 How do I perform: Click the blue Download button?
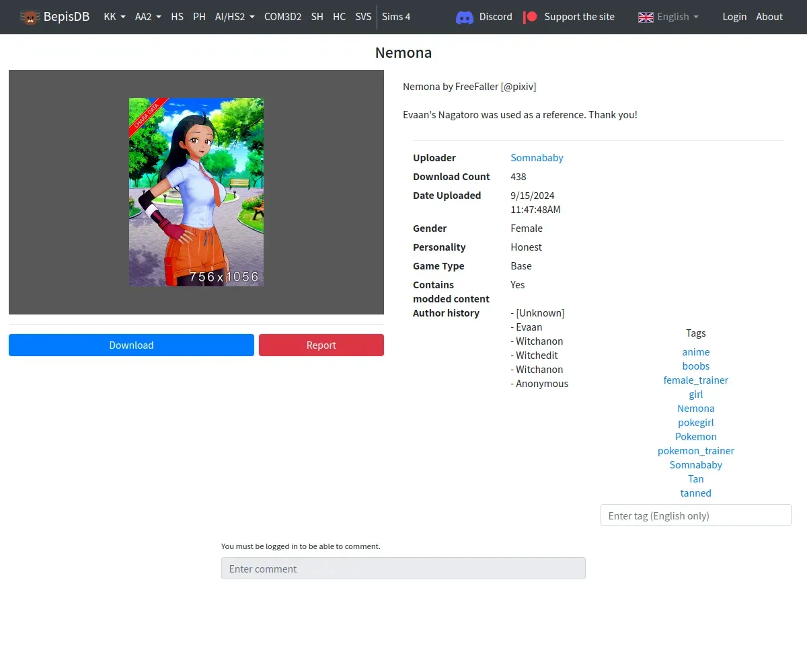pyautogui.click(x=131, y=345)
